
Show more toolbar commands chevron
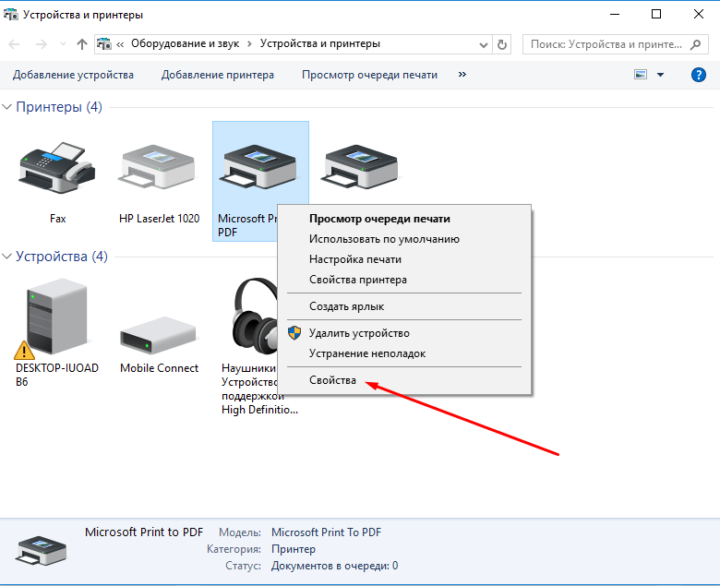[462, 75]
